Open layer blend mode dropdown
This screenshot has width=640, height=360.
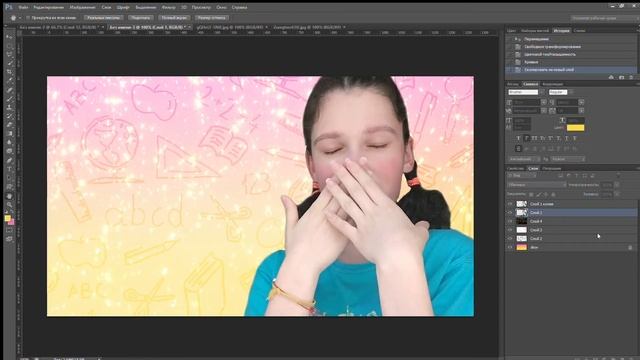point(537,185)
